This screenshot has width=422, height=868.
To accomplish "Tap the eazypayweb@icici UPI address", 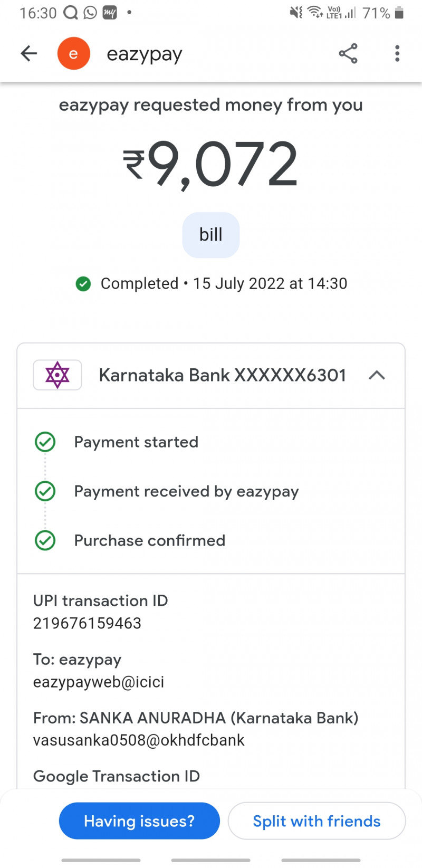I will point(99,682).
